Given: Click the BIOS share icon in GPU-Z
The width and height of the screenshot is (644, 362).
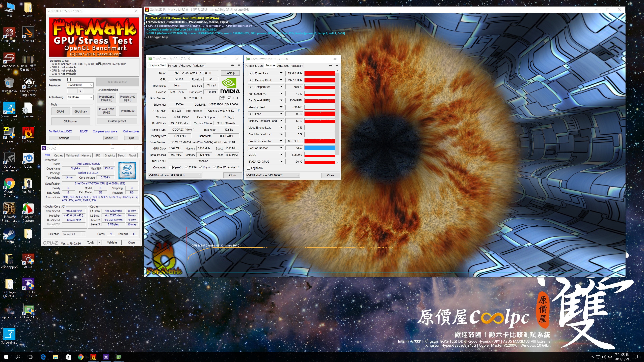Looking at the screenshot, I should point(222,98).
